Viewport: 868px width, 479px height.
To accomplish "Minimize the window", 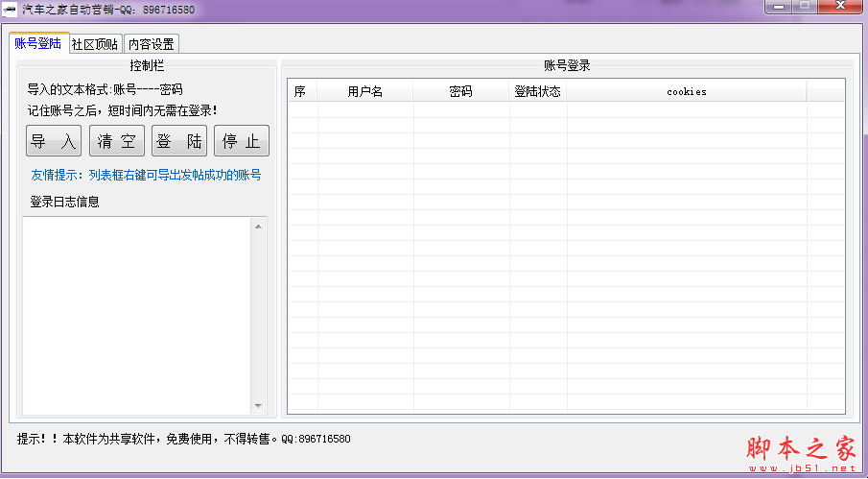I will [x=778, y=6].
